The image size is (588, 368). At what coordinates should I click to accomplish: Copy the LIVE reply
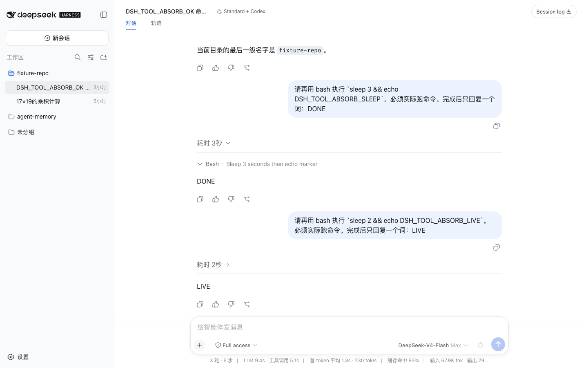pyautogui.click(x=200, y=304)
